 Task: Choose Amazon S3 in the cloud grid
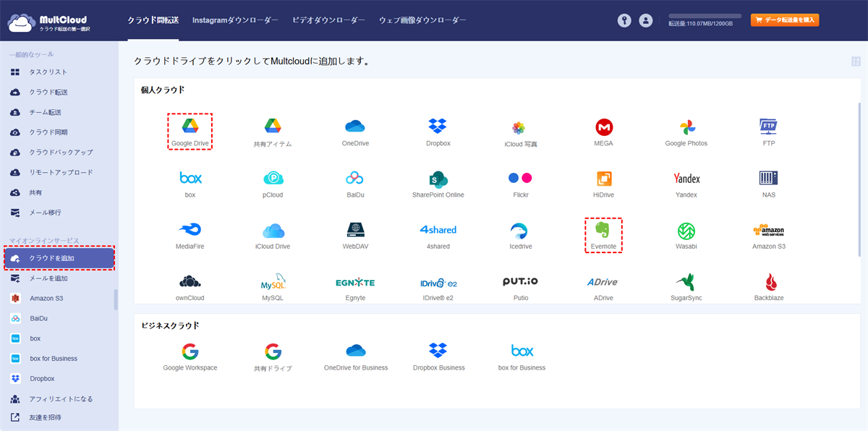(768, 236)
